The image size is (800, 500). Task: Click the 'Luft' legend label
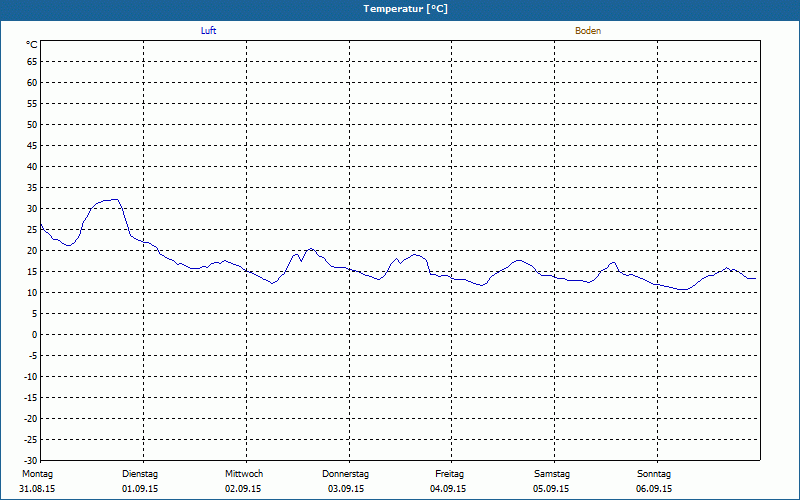click(208, 31)
